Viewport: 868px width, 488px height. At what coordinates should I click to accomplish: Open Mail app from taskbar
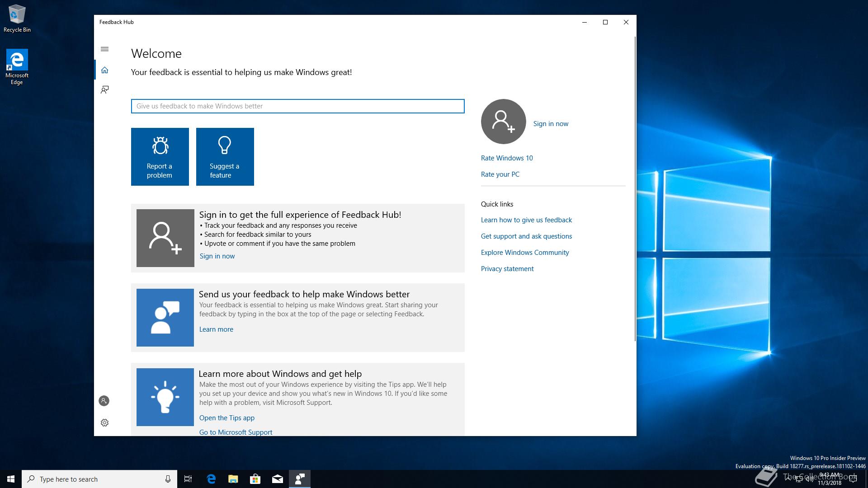(x=278, y=479)
